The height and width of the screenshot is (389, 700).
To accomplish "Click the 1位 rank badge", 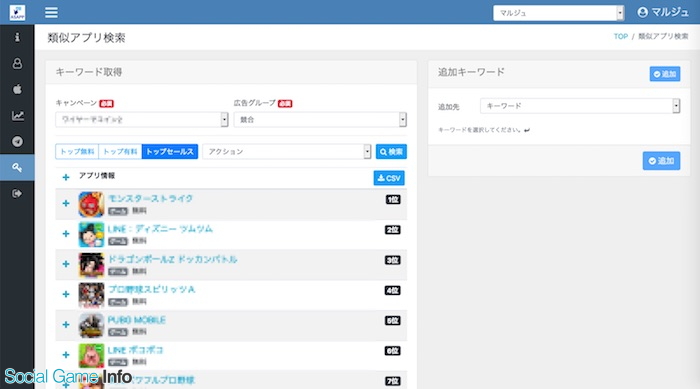I will [393, 200].
